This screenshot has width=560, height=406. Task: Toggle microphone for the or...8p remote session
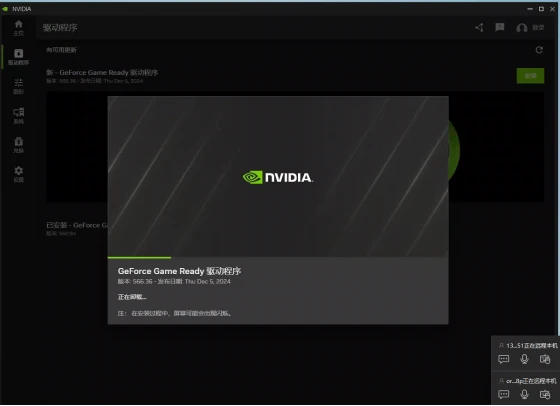pyautogui.click(x=524, y=394)
